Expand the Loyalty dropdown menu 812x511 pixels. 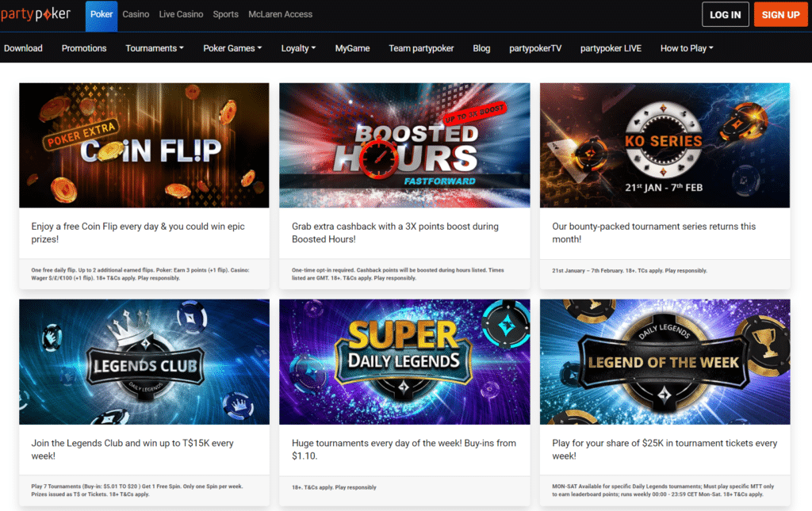click(298, 48)
